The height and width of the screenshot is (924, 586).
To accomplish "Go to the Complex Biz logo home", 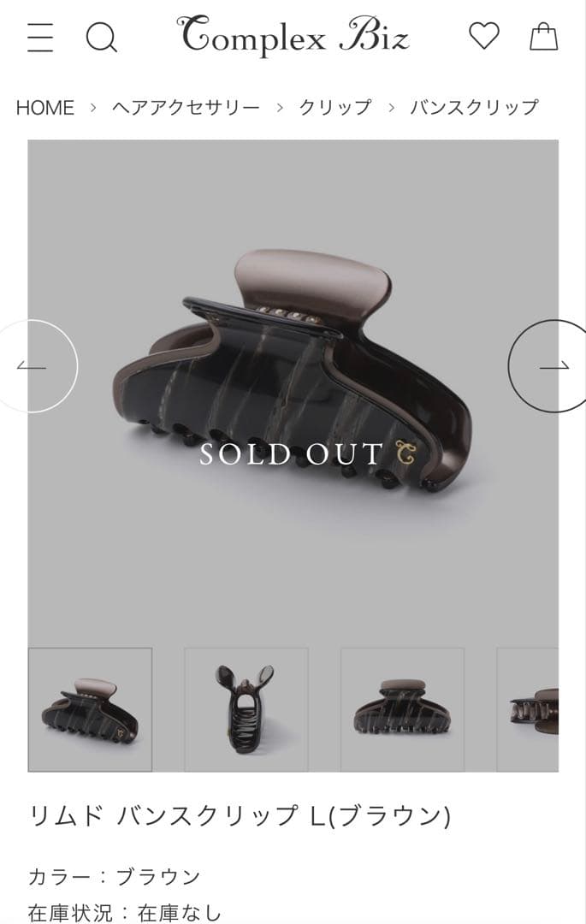I will pos(293,35).
